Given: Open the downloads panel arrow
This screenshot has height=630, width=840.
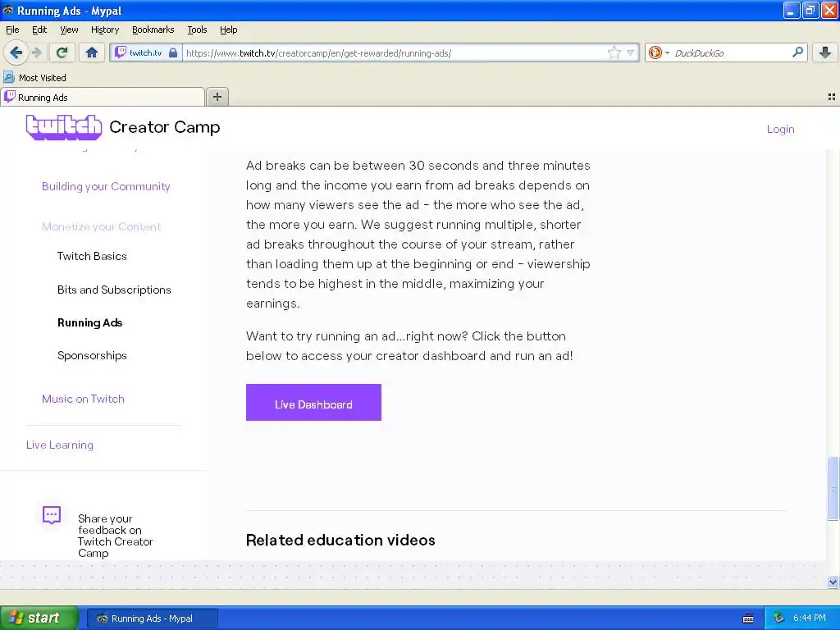Looking at the screenshot, I should [825, 52].
